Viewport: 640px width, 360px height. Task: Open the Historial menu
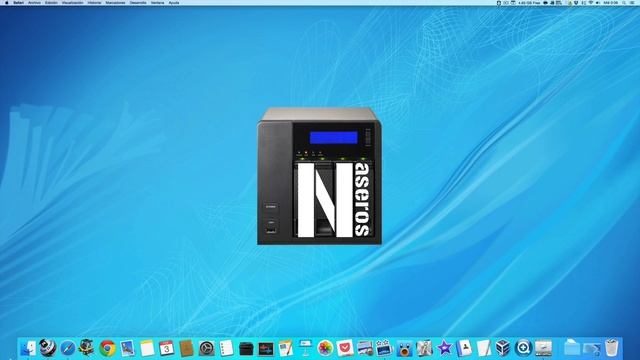click(94, 2)
